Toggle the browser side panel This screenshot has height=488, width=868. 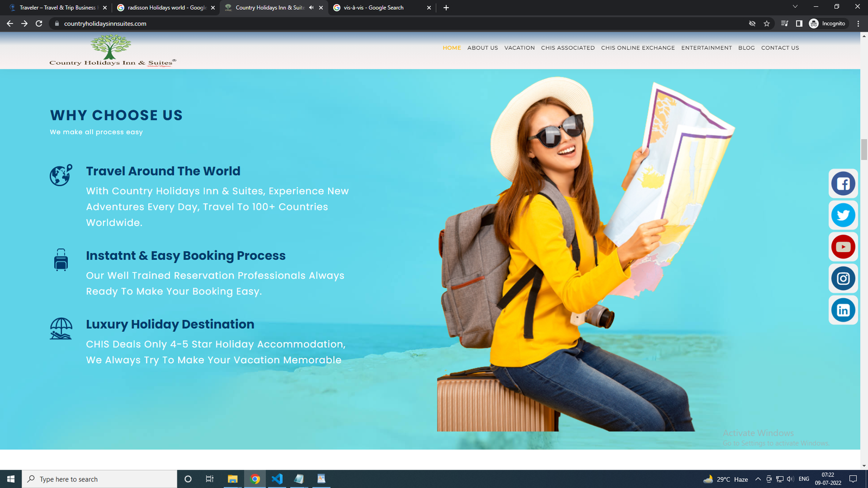coord(799,23)
